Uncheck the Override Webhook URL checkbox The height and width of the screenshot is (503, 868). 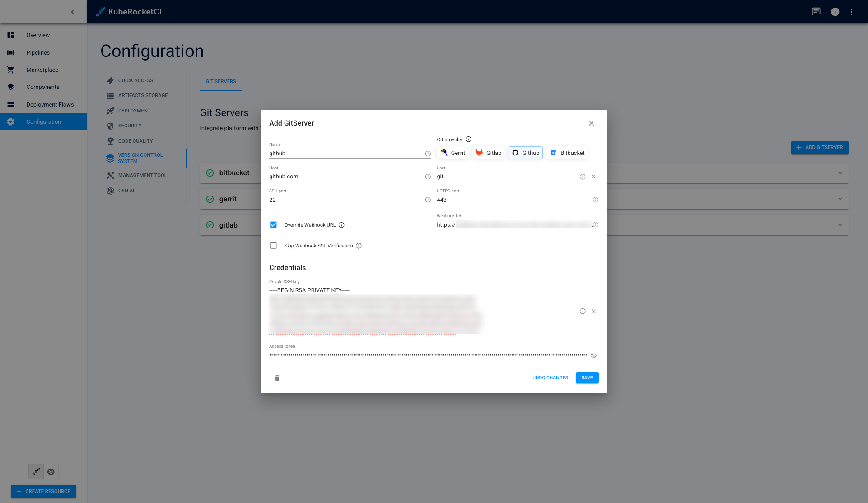[x=273, y=224]
